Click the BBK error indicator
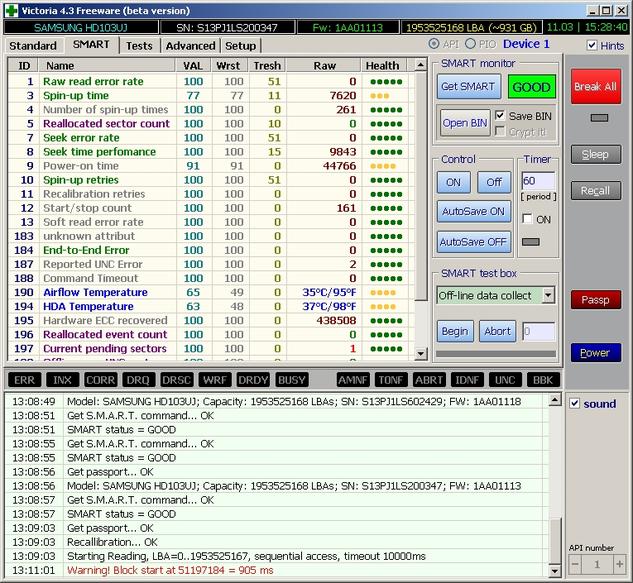The height and width of the screenshot is (583, 633). coord(543,380)
